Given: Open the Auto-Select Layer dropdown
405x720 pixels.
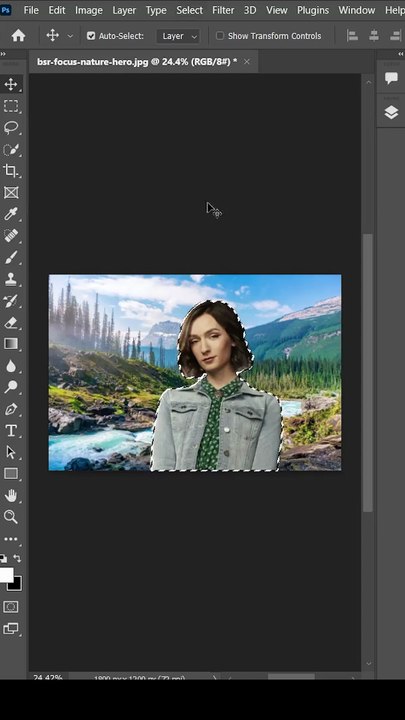Looking at the screenshot, I should coord(178,36).
